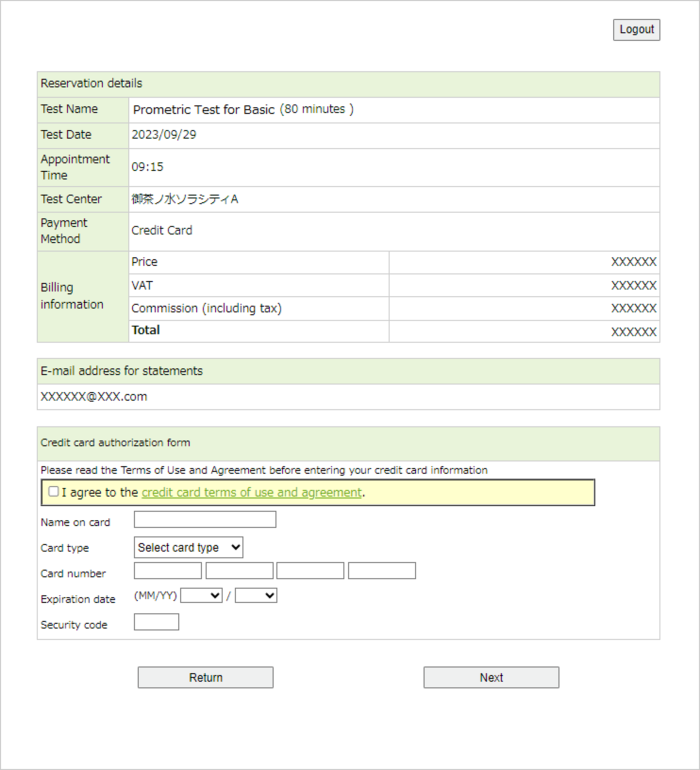Open the expiration month dropdown

201,595
